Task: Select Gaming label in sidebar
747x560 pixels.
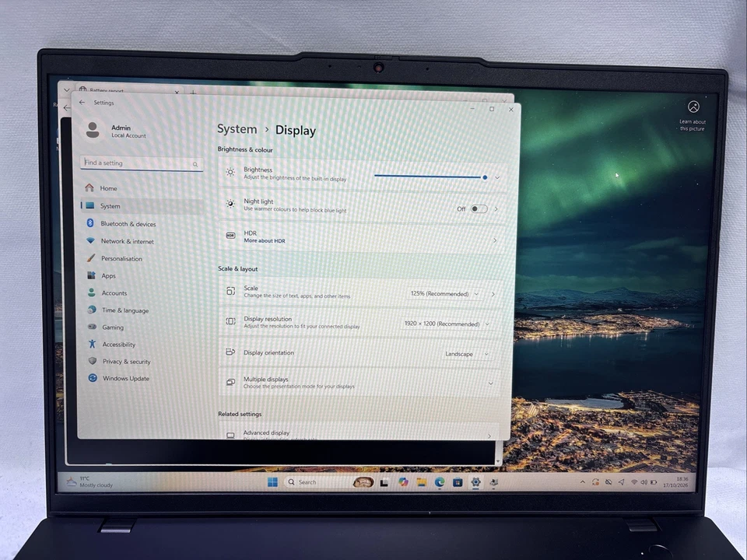Action: pos(113,327)
